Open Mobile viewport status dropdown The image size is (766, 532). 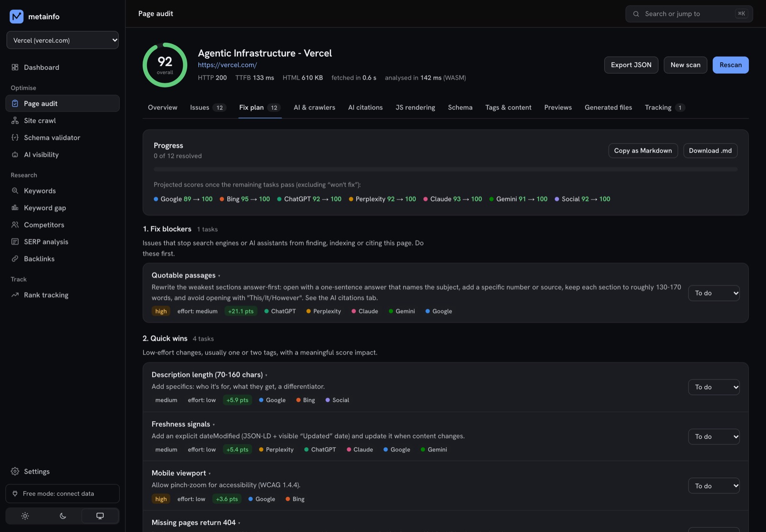pyautogui.click(x=714, y=486)
